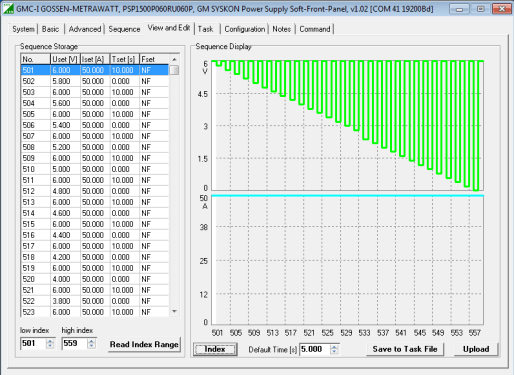
Task: Decrease the high index spinner value
Action: point(91,346)
